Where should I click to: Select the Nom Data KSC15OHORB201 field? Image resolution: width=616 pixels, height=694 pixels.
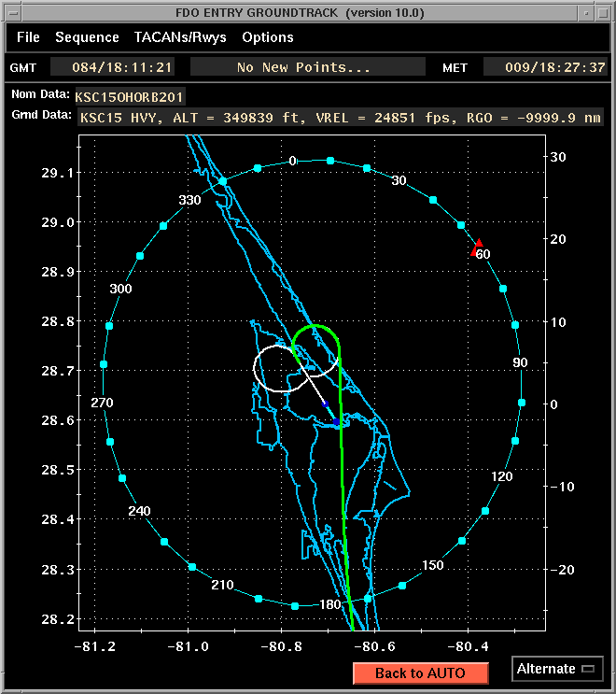(x=131, y=96)
